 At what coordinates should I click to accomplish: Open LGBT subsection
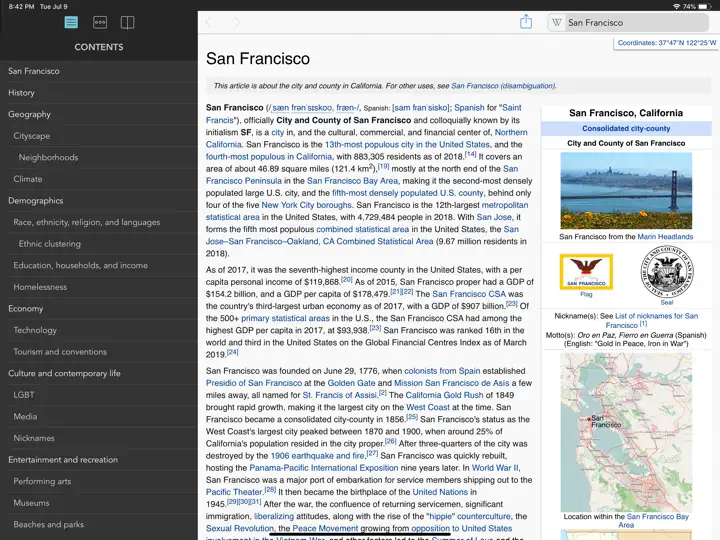point(99,395)
